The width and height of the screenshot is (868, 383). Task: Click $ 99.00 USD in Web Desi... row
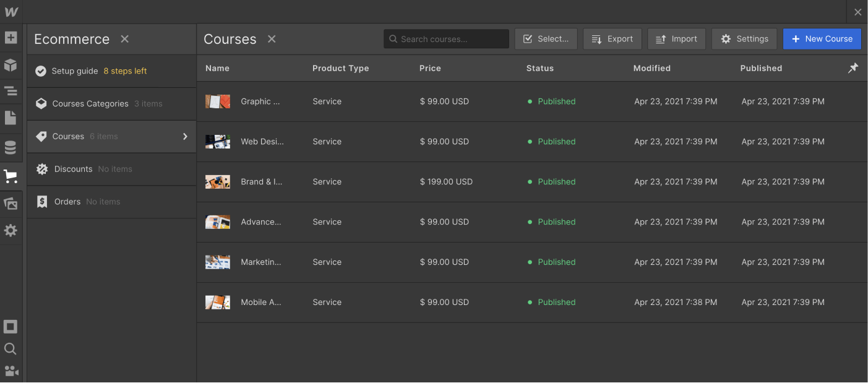444,142
